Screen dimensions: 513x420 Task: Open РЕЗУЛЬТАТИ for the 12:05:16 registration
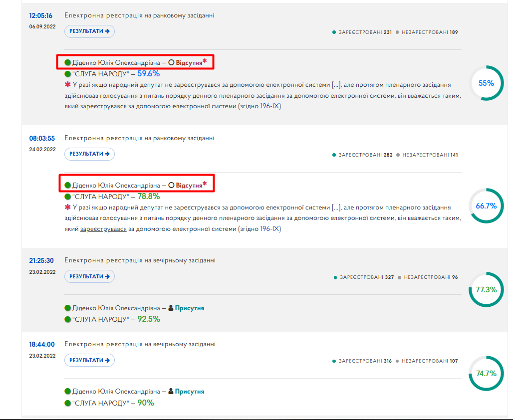[x=89, y=31]
